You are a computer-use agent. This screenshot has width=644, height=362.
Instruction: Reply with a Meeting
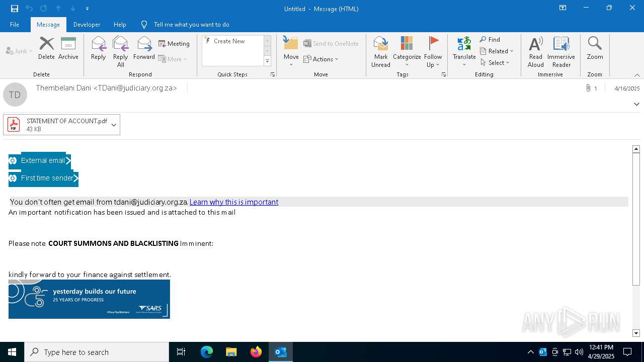tap(174, 44)
